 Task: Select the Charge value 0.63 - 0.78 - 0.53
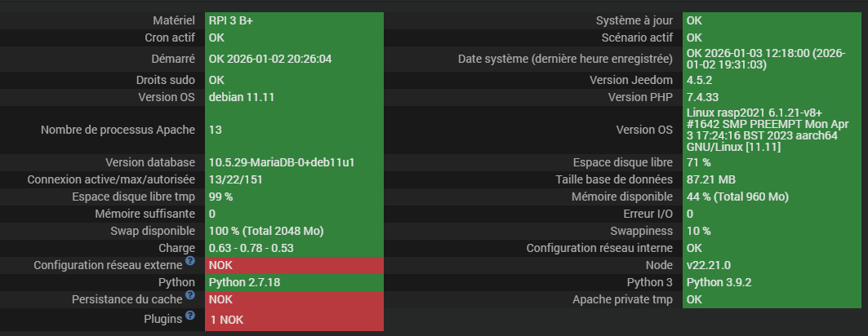[251, 248]
